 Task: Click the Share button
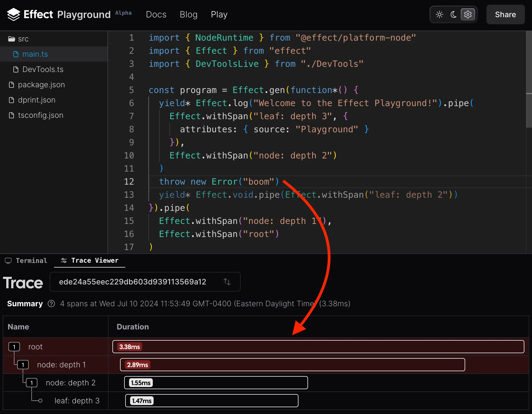[505, 14]
